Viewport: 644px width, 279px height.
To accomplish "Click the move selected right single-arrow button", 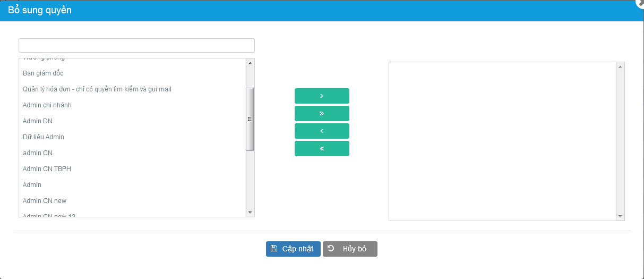I will click(x=322, y=96).
